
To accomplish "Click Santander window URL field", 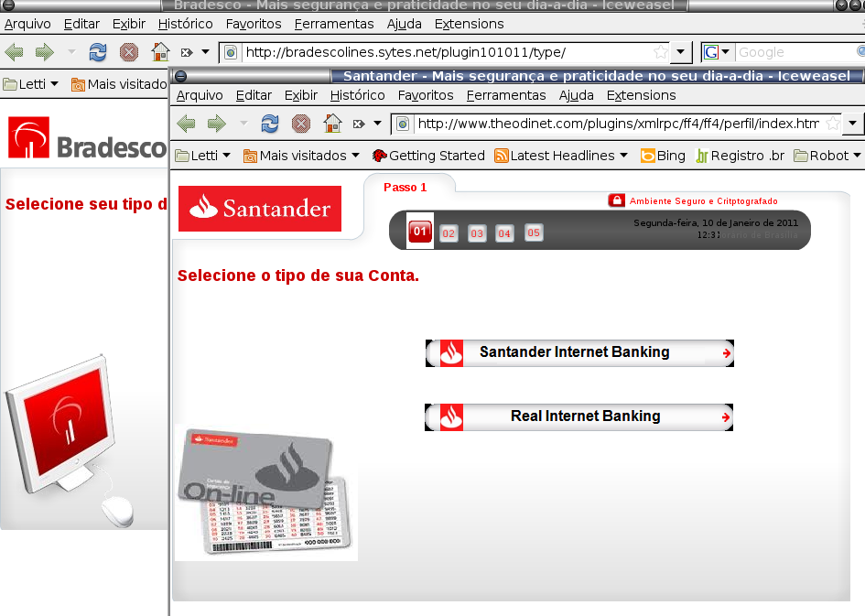I will [619, 124].
